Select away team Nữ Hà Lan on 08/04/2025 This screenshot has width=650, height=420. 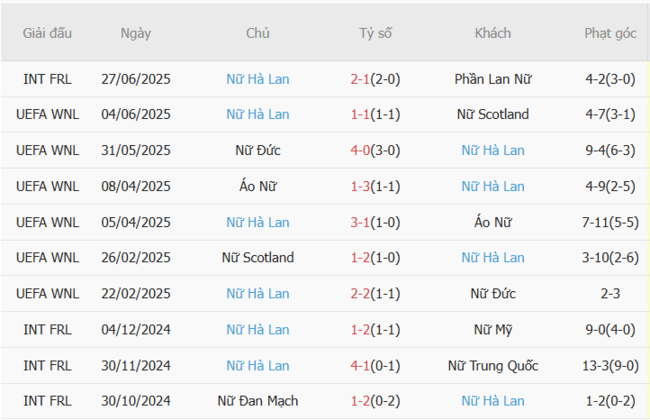coord(493,186)
